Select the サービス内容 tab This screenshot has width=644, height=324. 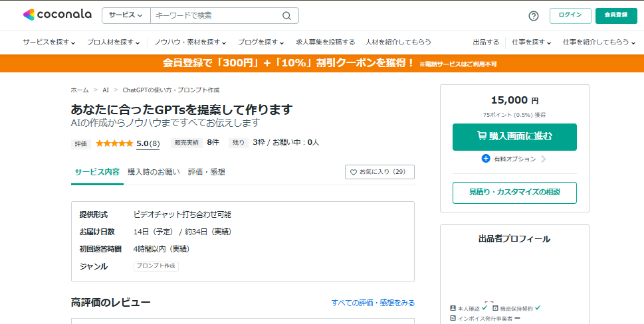click(97, 172)
